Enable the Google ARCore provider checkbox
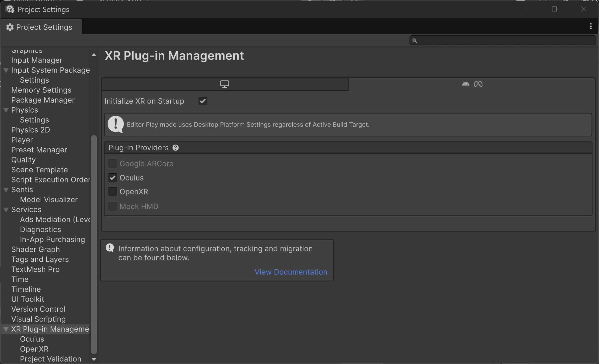 [113, 164]
